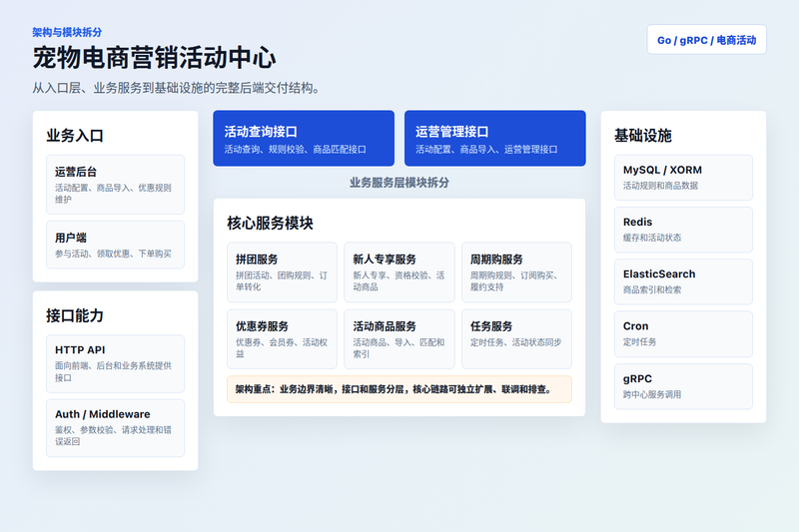This screenshot has height=532, width=799.
Task: Click the text 缓存和活动状态
Action: click(x=652, y=238)
